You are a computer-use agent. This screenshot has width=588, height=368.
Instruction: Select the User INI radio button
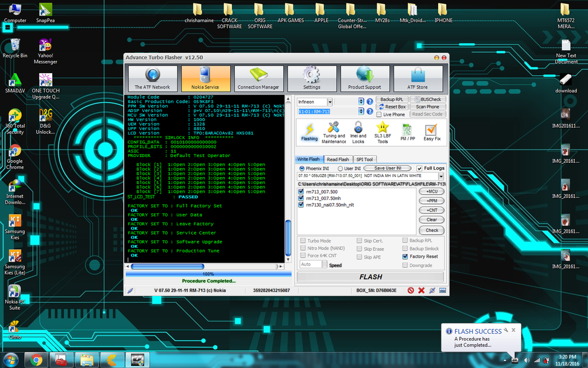pyautogui.click(x=341, y=168)
